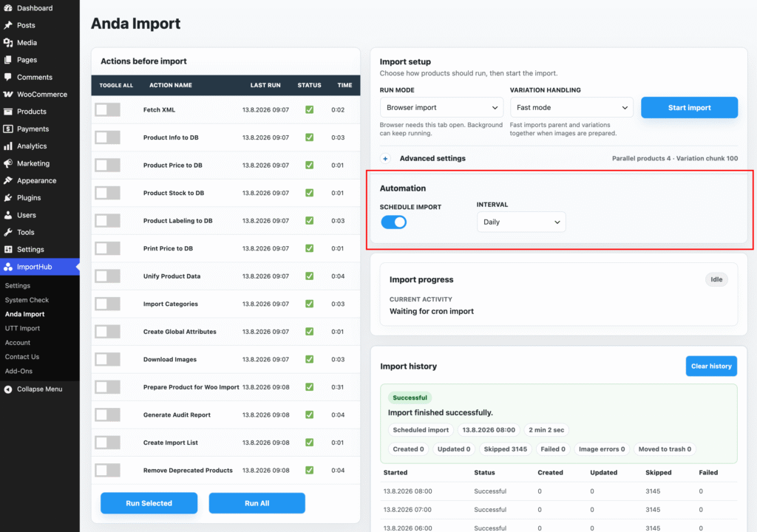
Task: Open the Variation Handling dropdown
Action: pos(571,107)
